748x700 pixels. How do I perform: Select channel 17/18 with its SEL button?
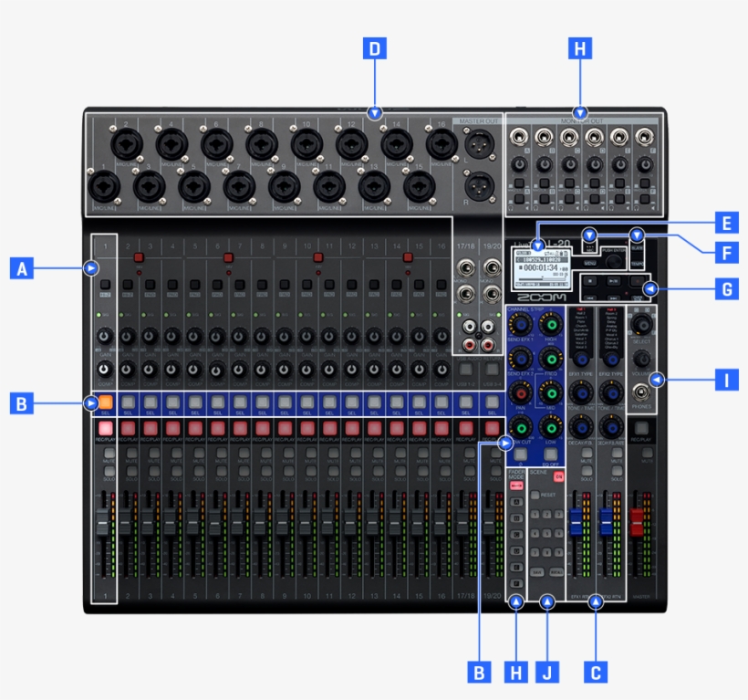click(x=465, y=402)
